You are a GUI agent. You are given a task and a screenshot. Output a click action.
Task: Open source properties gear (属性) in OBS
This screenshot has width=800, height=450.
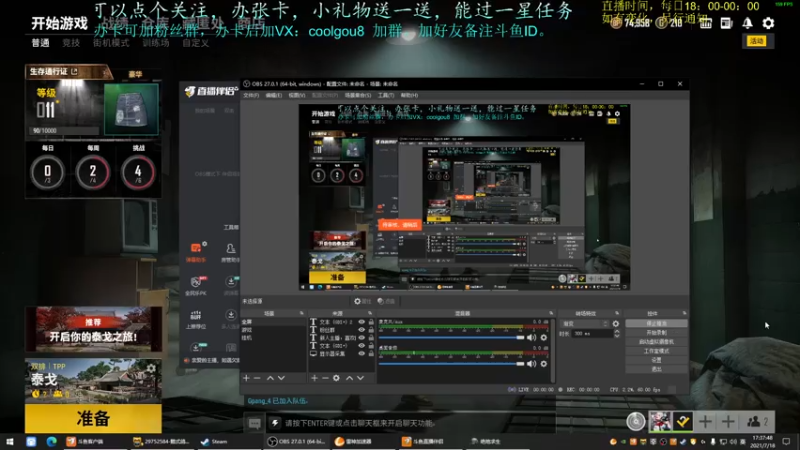362,302
